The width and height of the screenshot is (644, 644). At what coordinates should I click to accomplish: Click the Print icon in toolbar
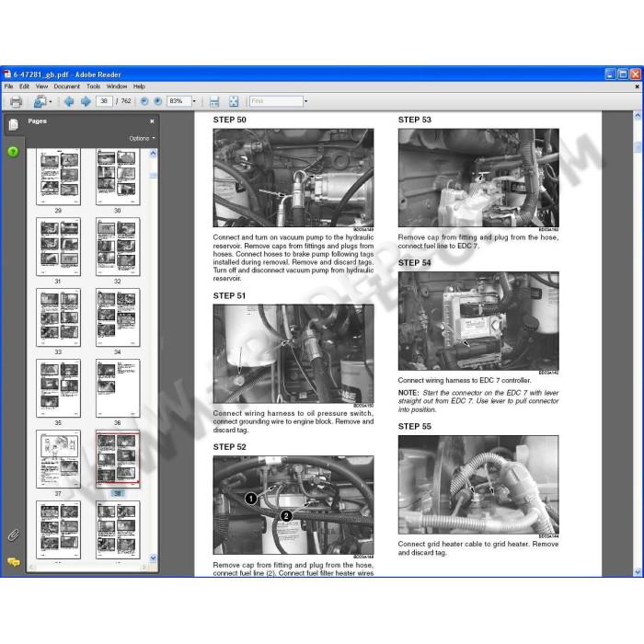[16, 101]
